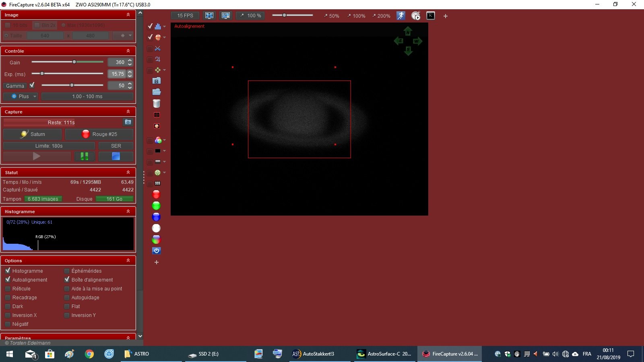Click the trash bin icon
Viewport: 644px width, 362px height.
pyautogui.click(x=157, y=103)
